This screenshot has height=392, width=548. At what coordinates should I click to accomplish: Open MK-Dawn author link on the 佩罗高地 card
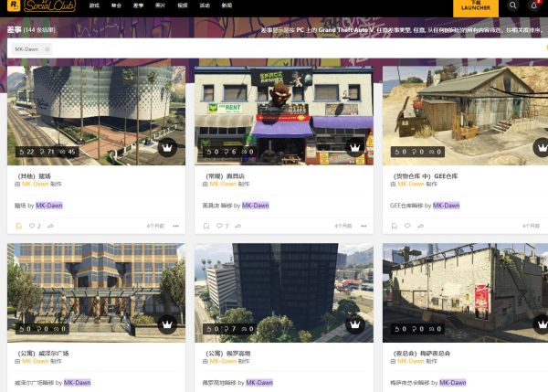click(x=224, y=361)
